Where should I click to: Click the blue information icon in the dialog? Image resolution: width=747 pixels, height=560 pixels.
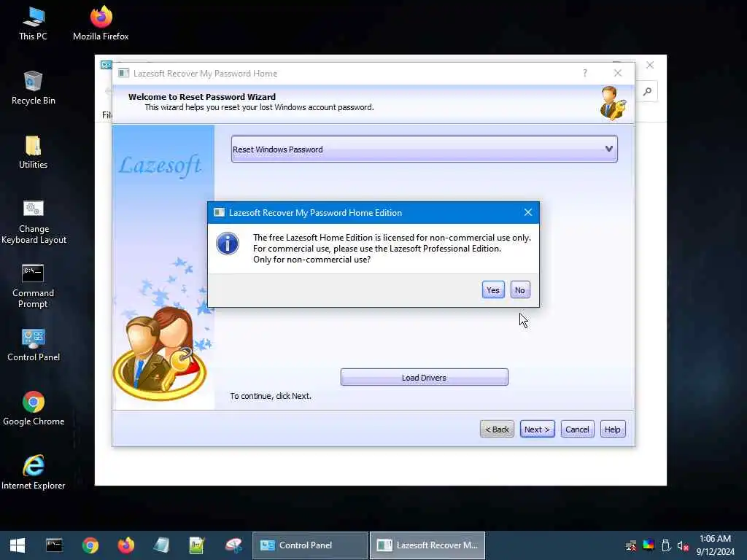point(228,244)
